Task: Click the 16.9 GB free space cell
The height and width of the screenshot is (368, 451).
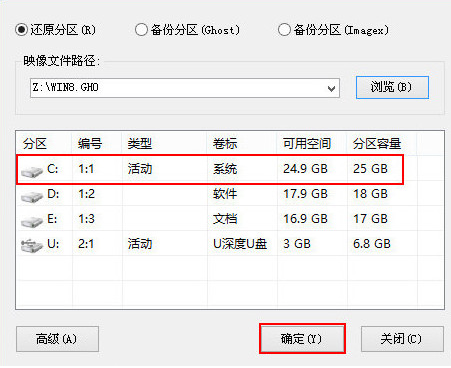Action: 305,219
